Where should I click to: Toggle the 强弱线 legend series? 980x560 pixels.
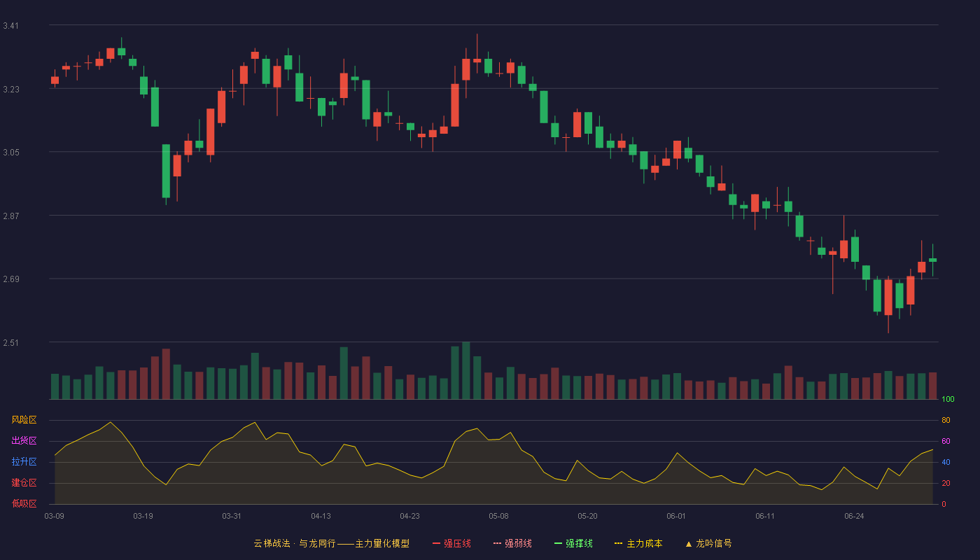[x=512, y=543]
